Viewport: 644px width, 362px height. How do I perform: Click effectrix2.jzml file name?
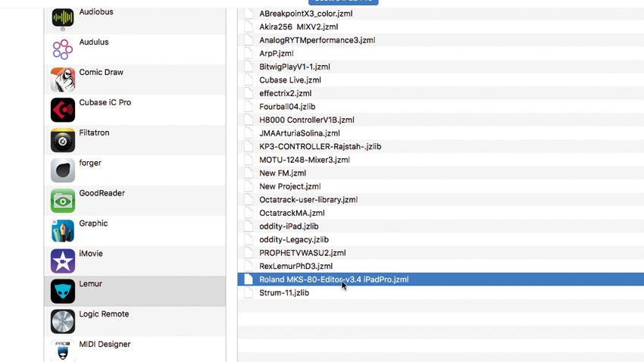(x=286, y=93)
